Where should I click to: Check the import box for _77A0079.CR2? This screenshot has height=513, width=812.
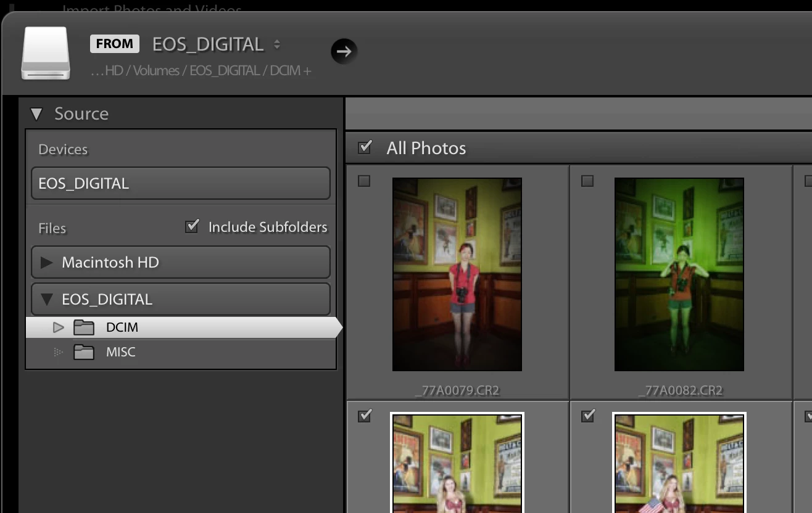pos(364,181)
